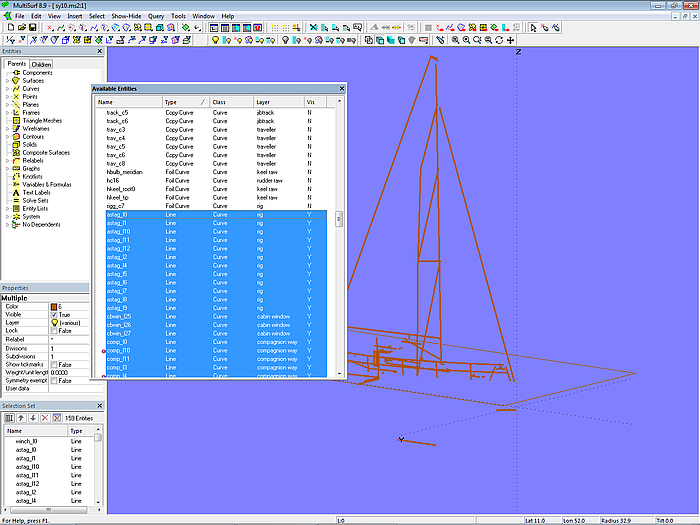Enable the Show tickmarks checkbox
This screenshot has height=525, width=700.
(54, 364)
